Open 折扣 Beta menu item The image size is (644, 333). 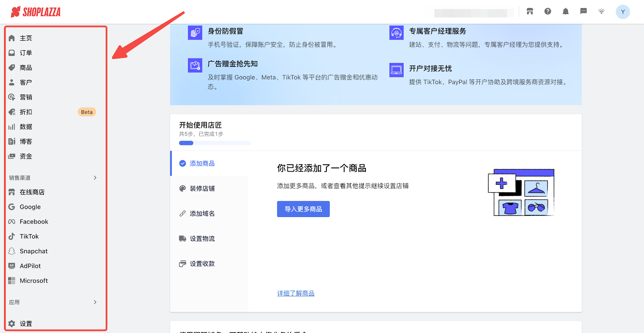click(26, 112)
